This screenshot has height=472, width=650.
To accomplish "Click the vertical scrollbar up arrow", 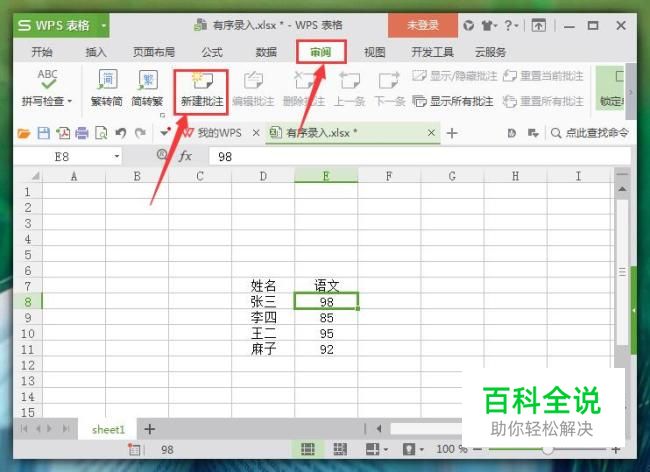I will pyautogui.click(x=622, y=189).
